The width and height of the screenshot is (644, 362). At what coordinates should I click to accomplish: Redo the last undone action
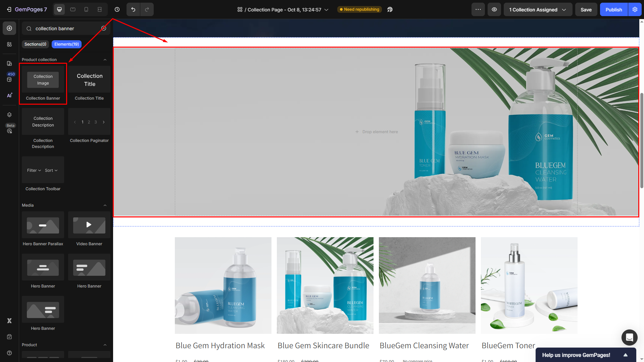coord(147,9)
